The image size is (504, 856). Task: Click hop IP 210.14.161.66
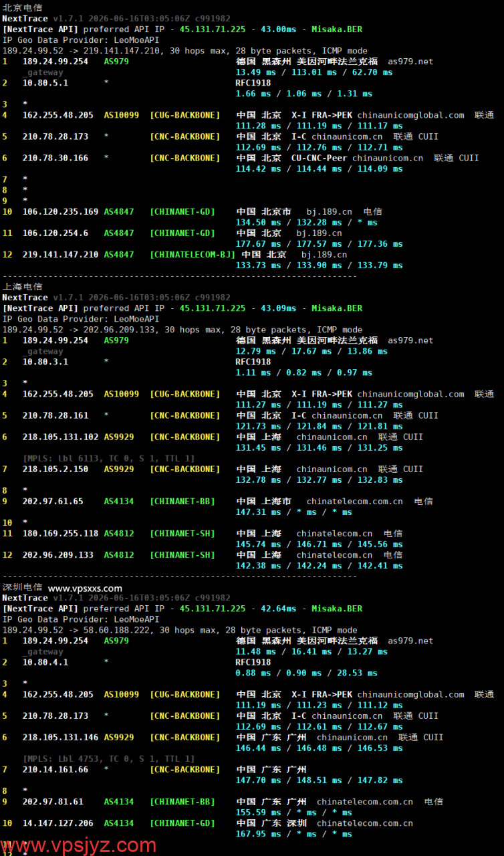click(55, 769)
